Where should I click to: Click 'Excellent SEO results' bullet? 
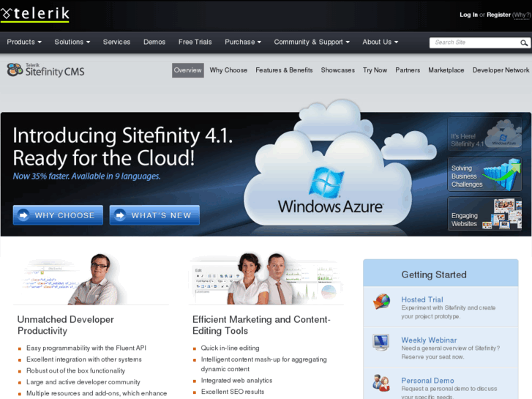pyautogui.click(x=233, y=392)
